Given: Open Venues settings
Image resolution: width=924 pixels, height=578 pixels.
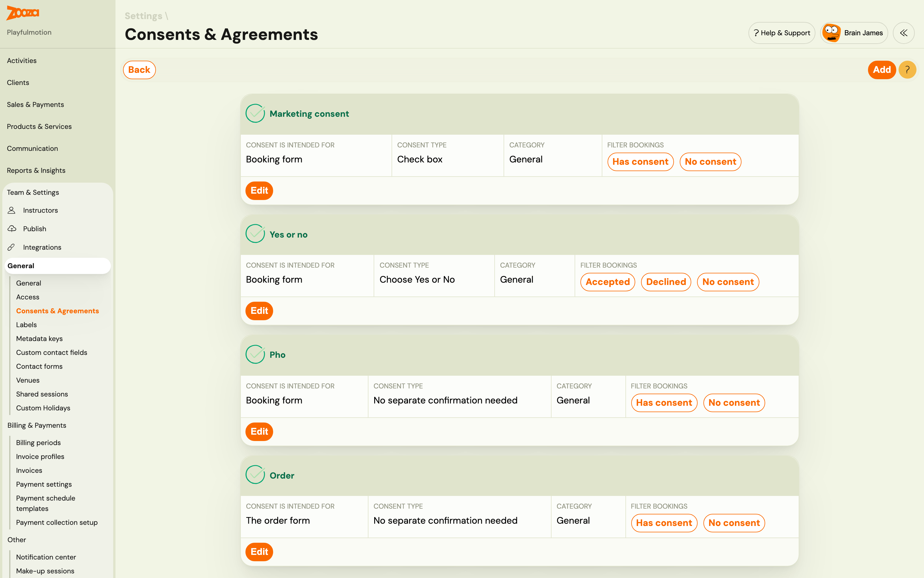Looking at the screenshot, I should (28, 380).
